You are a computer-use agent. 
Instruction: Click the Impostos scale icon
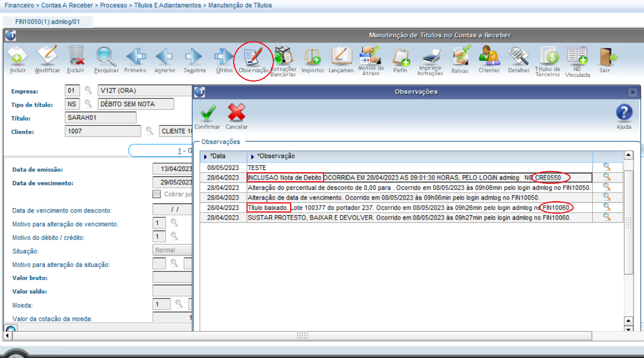pyautogui.click(x=312, y=60)
